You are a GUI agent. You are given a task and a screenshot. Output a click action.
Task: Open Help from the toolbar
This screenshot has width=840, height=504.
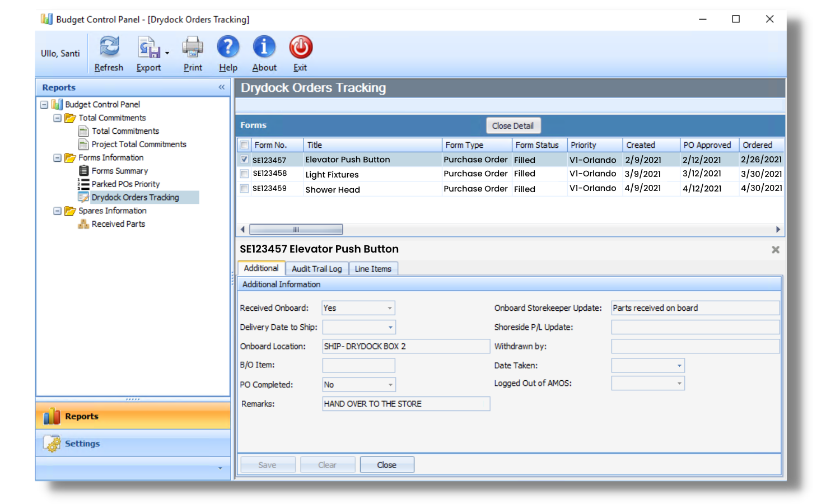pos(228,48)
